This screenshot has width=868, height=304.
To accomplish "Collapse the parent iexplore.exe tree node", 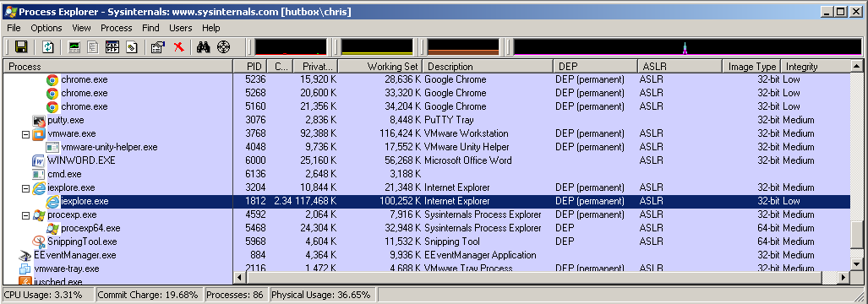I will (25, 188).
